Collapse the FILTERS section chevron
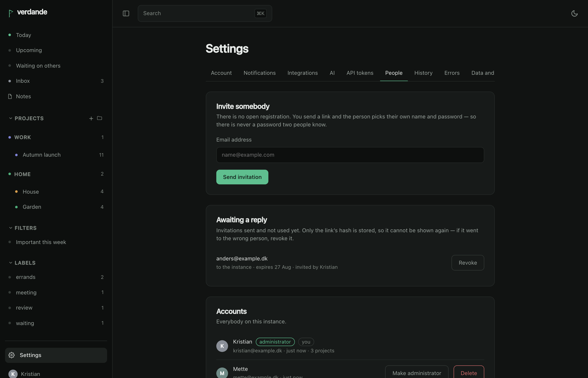The height and width of the screenshot is (378, 588). [10, 228]
